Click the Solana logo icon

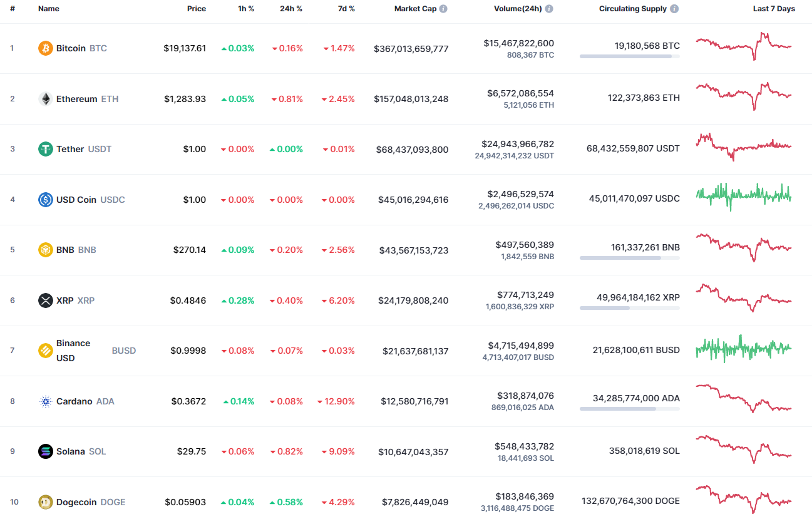pos(45,451)
